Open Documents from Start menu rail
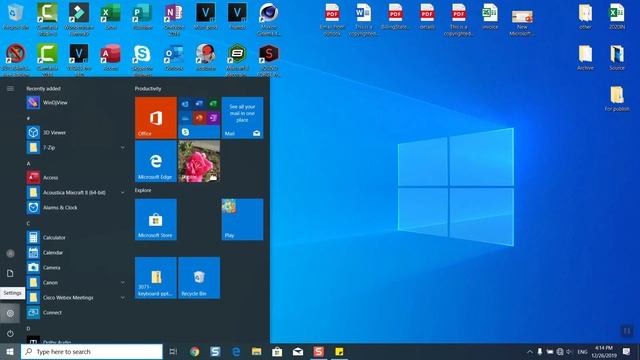This screenshot has width=640, height=360. [x=10, y=273]
